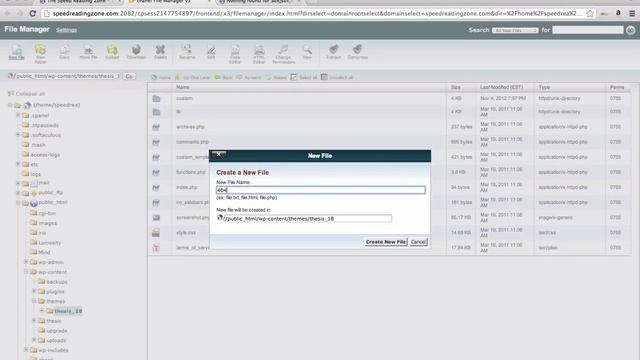Image resolution: width=640 pixels, height=360 pixels.
Task: Select the backups folder in tree
Action: click(x=57, y=282)
